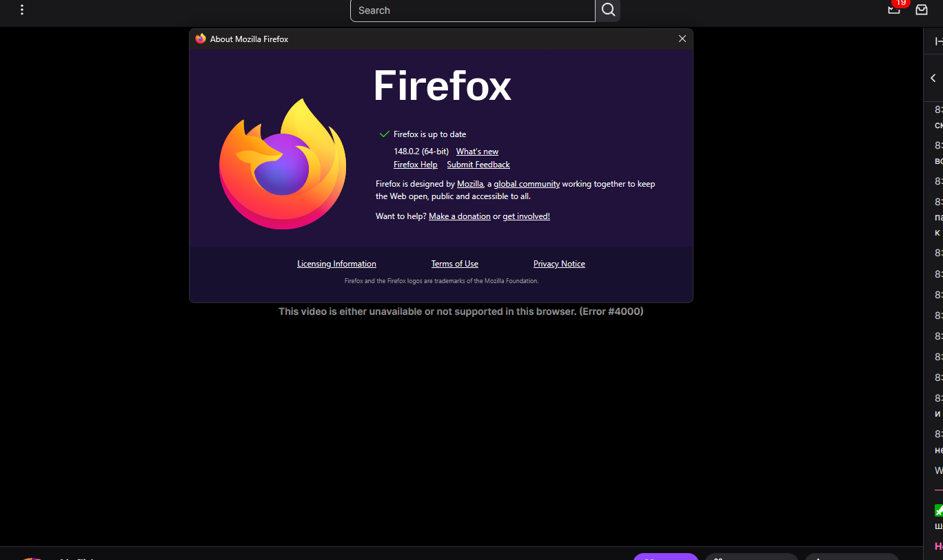Open the Privacy Notice link
The image size is (943, 560).
[559, 264]
